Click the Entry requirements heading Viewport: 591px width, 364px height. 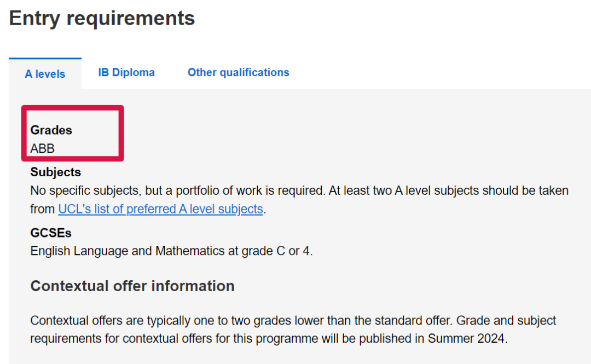point(102,19)
